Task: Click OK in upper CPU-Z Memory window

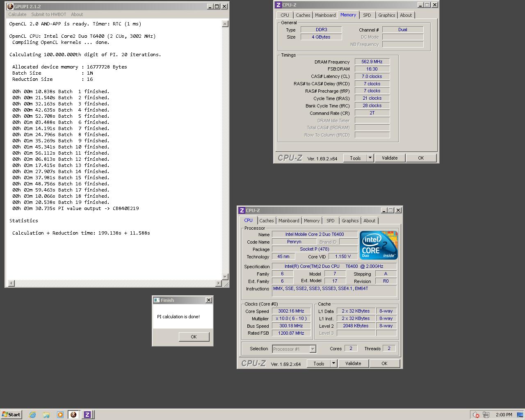Action: [x=421, y=158]
